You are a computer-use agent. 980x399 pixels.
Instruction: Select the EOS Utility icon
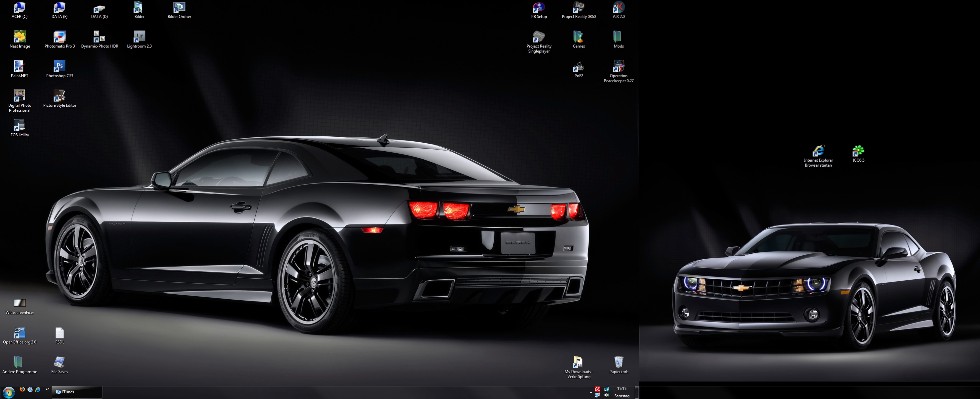tap(19, 128)
